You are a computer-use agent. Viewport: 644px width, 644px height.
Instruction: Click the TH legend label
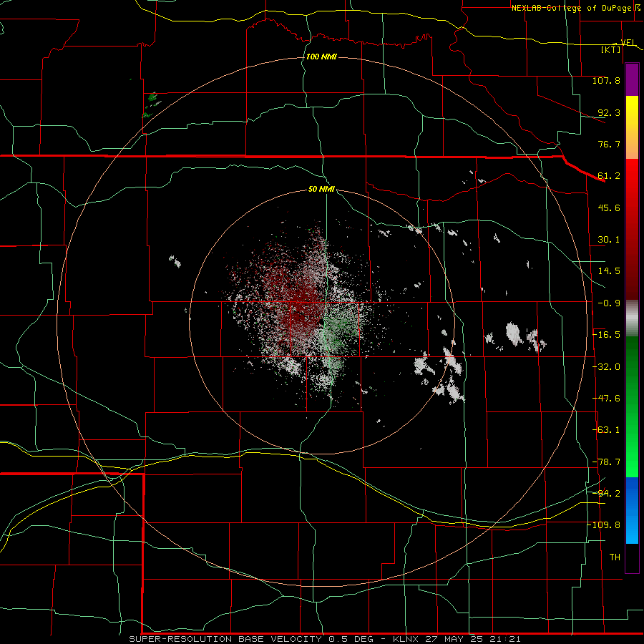[x=615, y=557]
